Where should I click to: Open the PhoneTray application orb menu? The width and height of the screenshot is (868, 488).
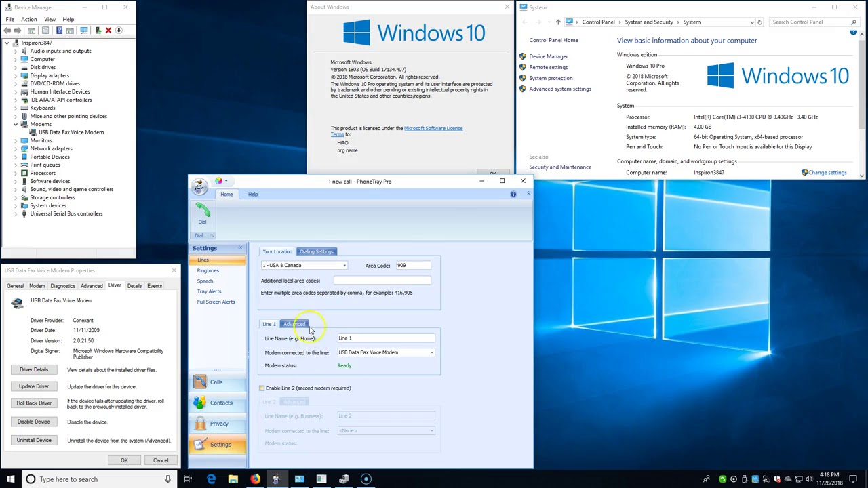(x=199, y=188)
